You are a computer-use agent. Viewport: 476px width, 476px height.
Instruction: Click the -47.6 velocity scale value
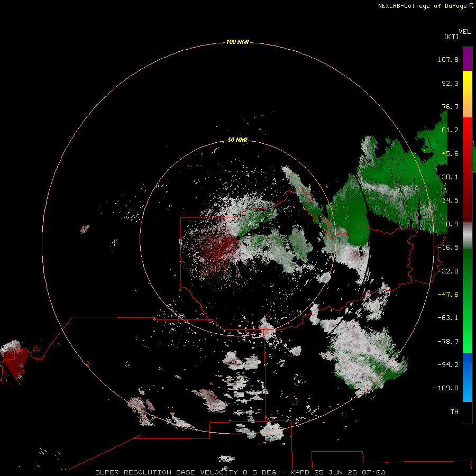click(x=448, y=294)
